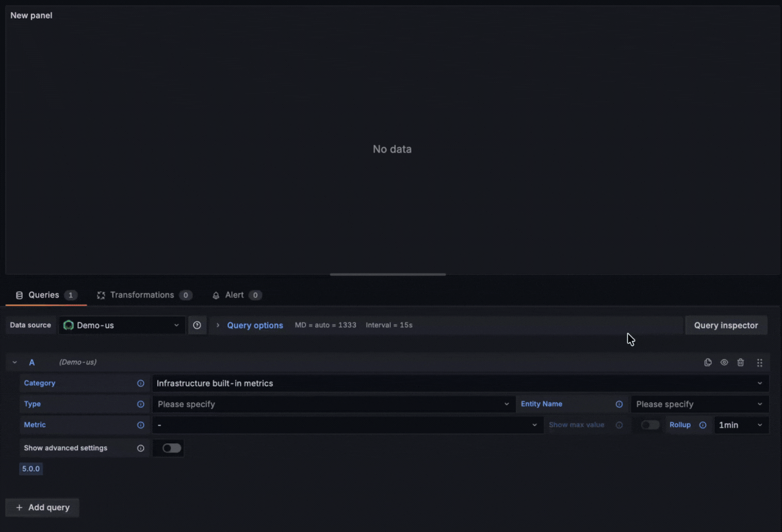Screen dimensions: 782x532
Task: Delete query A with the trash icon
Action: click(741, 362)
